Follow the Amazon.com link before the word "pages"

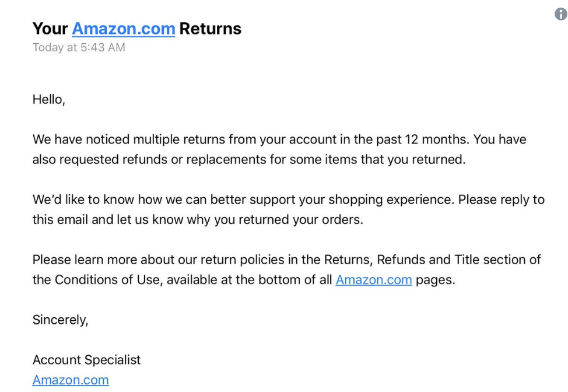(374, 280)
